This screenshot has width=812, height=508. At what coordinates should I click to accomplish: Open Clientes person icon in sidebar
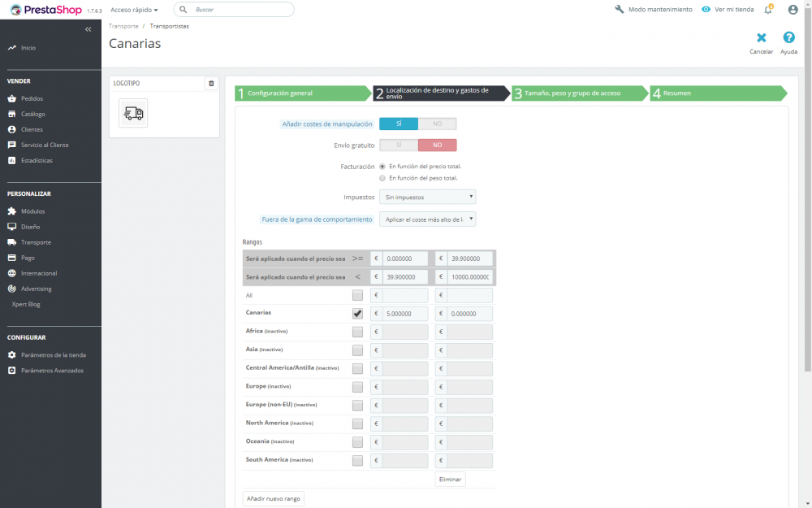(11, 129)
